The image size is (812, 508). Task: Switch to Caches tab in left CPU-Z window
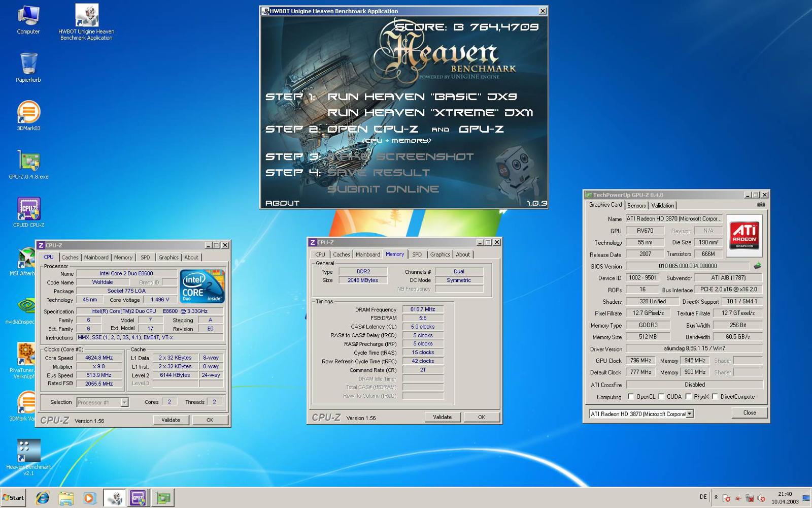70,258
